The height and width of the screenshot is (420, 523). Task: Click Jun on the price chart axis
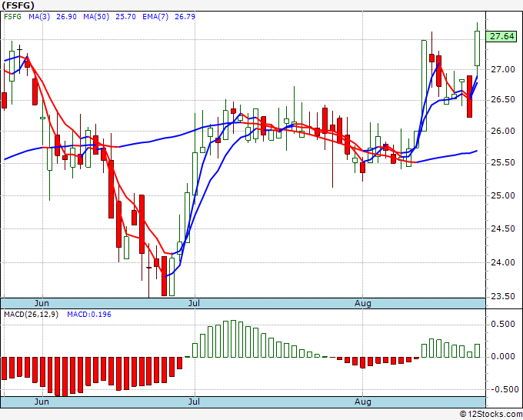tap(42, 303)
